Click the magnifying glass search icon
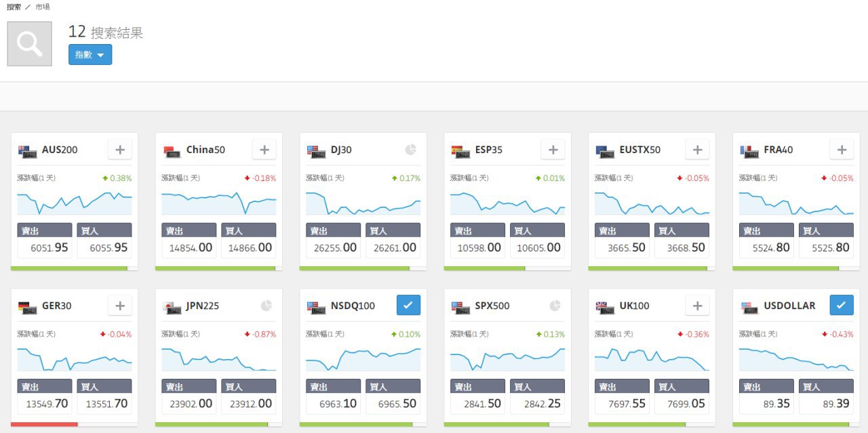The height and width of the screenshot is (433, 868). tap(29, 44)
